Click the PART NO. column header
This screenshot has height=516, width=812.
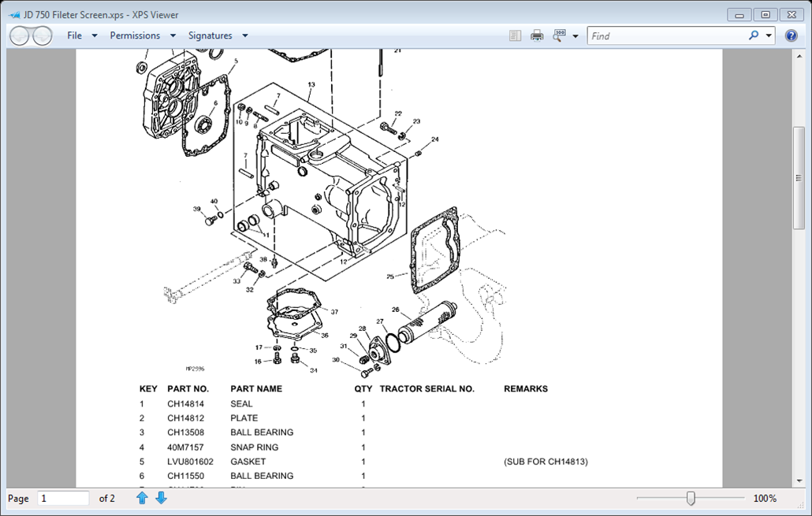pos(188,388)
